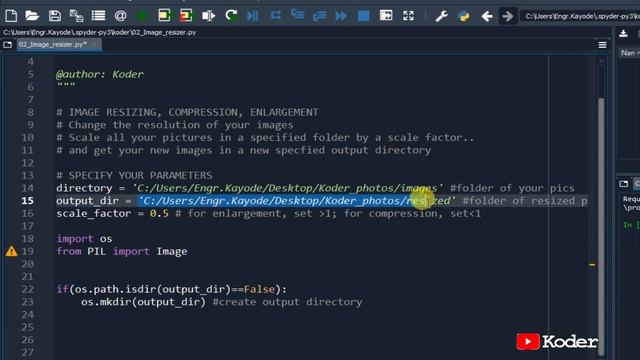Go back to previous cursor position
Image resolution: width=640 pixels, height=360 pixels.
pos(487,16)
